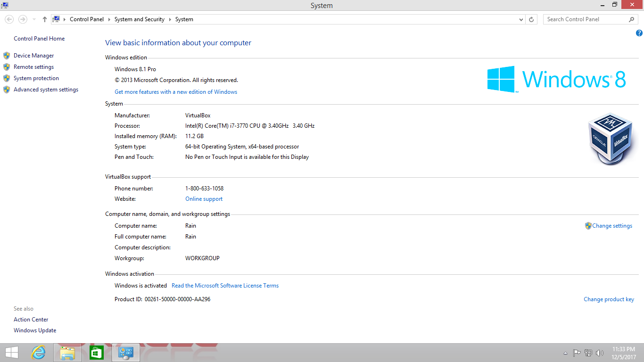Screen dimensions: 644x362
Task: Open Advanced system settings link
Action: (46, 90)
